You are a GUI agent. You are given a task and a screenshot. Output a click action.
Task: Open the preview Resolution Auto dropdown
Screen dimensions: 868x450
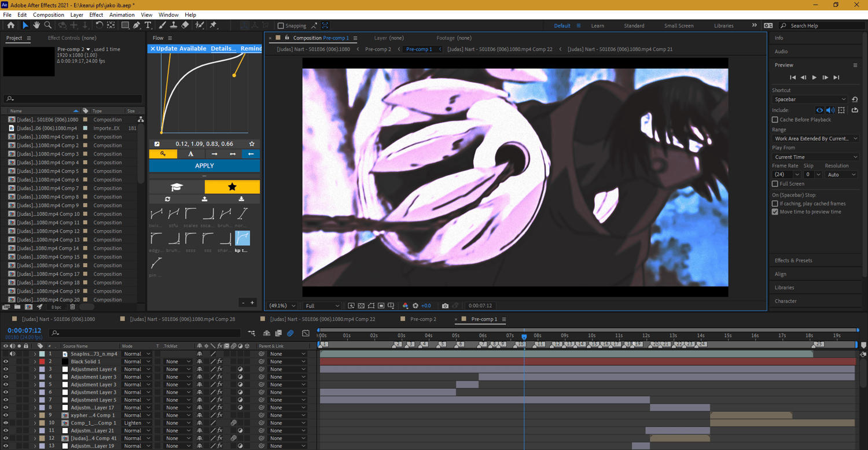point(841,175)
